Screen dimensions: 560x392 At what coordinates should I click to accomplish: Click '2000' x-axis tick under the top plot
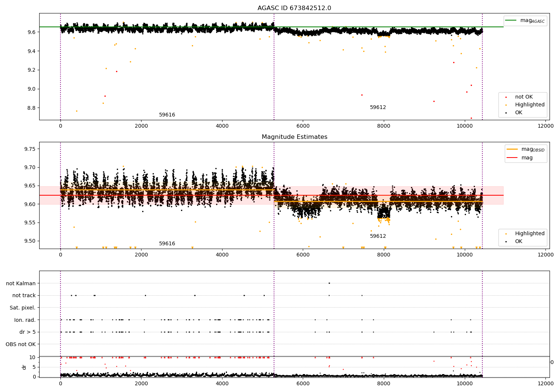pos(141,126)
